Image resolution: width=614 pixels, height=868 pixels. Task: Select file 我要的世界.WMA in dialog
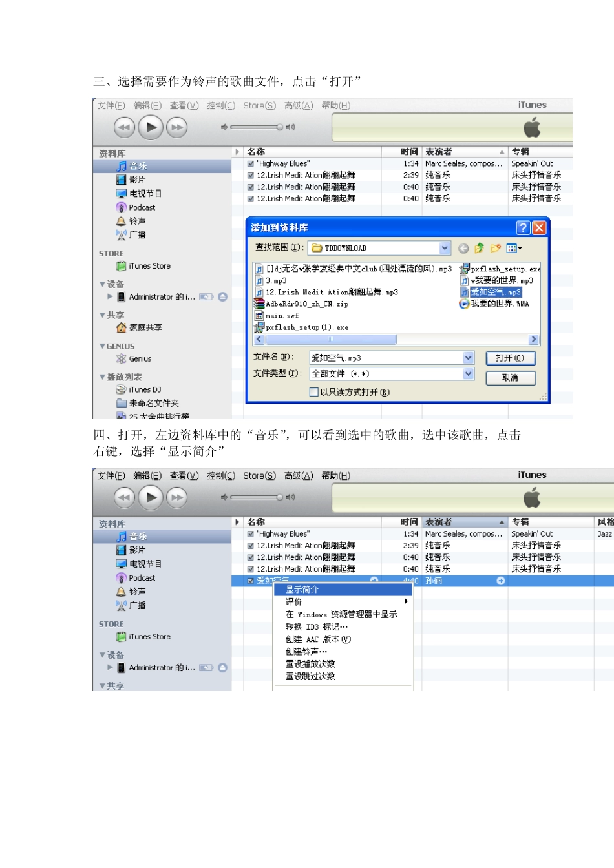tap(494, 304)
